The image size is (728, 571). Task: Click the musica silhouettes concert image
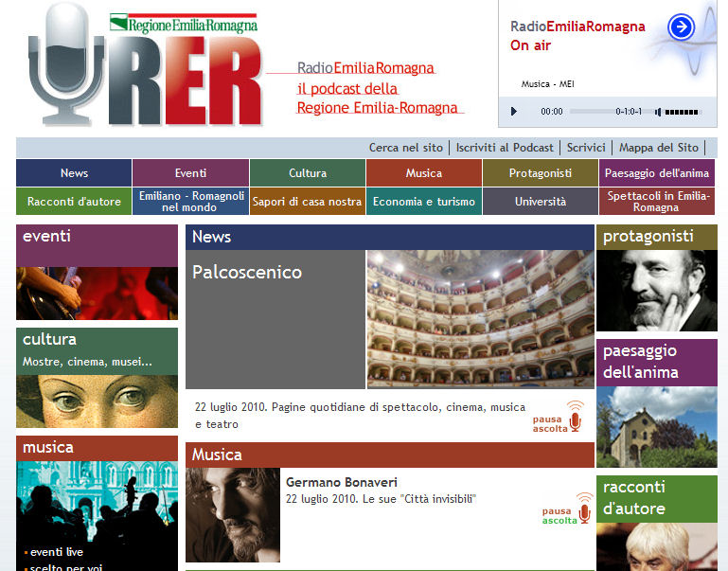point(98,501)
